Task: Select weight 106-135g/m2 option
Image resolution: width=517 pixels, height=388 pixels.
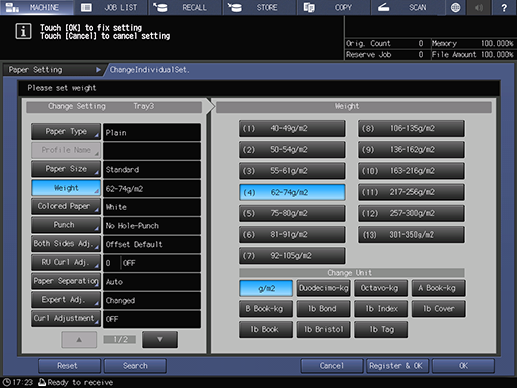Action: coord(411,129)
